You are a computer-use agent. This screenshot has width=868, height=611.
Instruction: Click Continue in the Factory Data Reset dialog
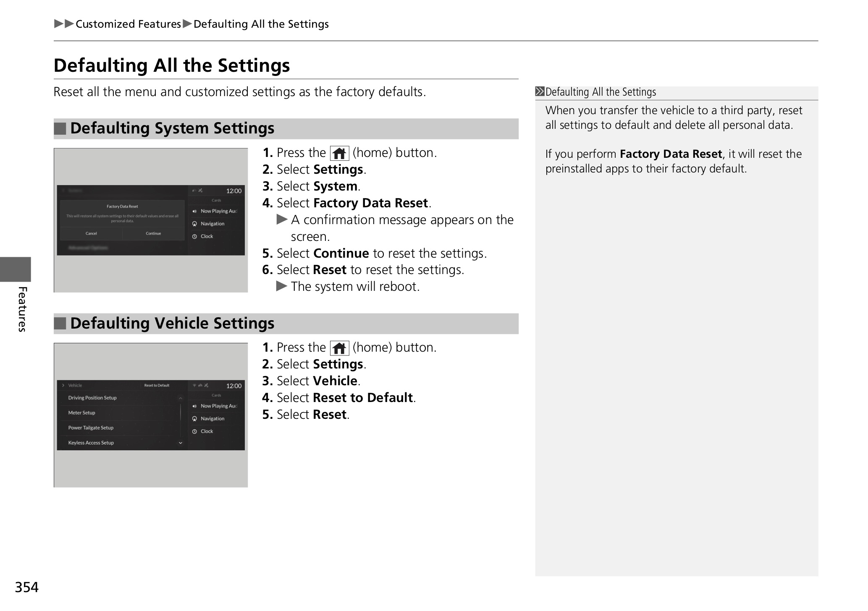pos(153,233)
